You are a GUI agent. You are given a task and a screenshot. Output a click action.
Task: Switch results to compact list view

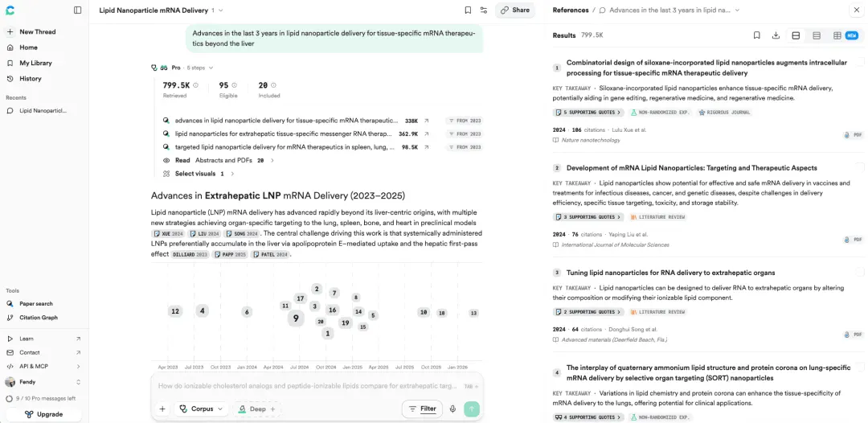[x=816, y=35]
